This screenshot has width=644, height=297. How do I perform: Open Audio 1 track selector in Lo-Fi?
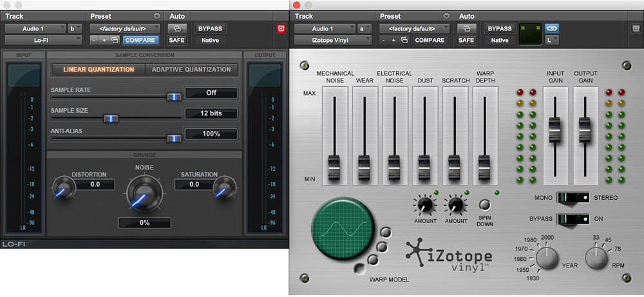click(35, 29)
